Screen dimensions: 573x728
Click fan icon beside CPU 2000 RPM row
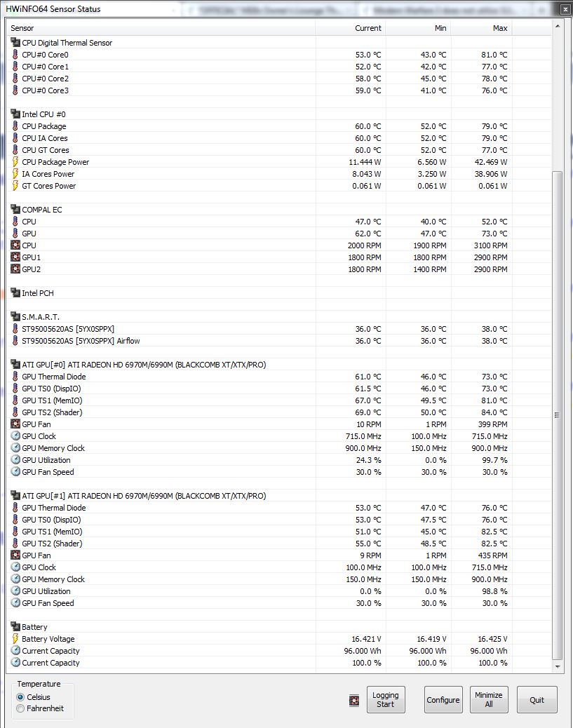(x=15, y=245)
